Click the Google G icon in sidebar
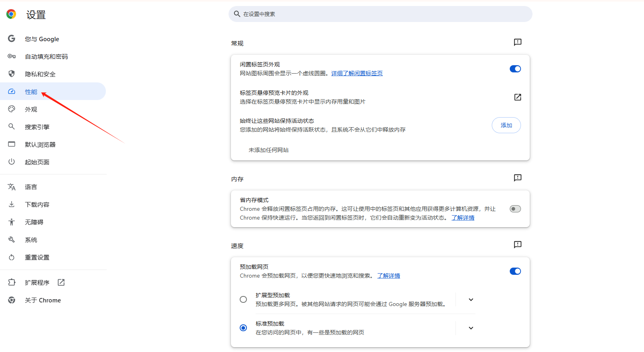644x352 pixels. [x=12, y=38]
